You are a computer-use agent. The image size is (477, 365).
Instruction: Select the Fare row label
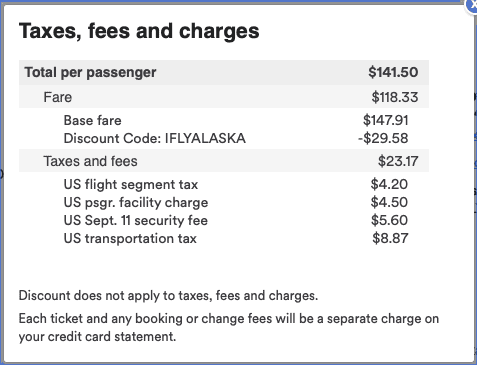58,97
